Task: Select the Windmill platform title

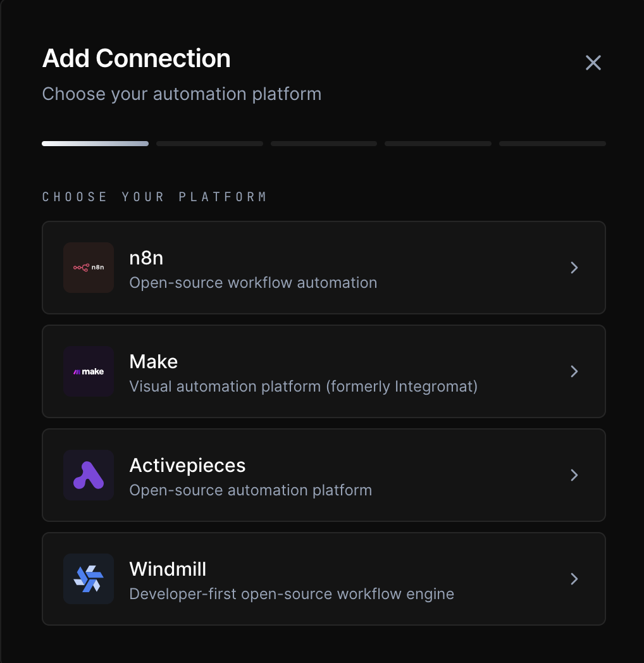Action: point(168,569)
